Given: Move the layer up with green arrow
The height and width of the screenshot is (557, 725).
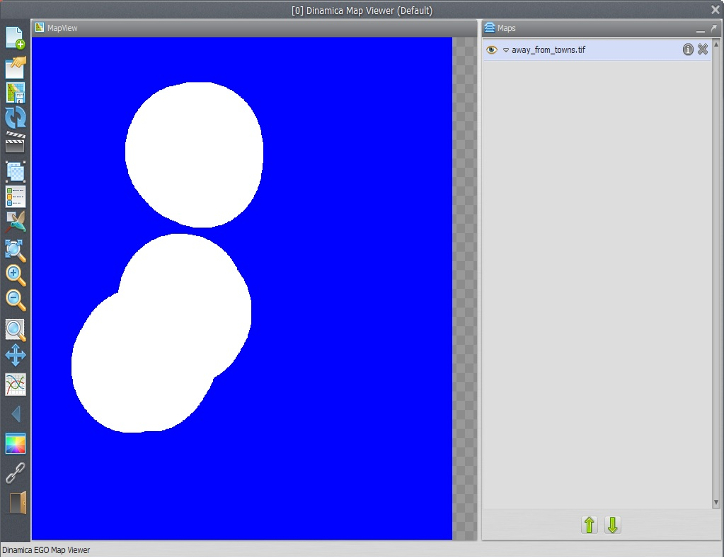Looking at the screenshot, I should coord(589,525).
